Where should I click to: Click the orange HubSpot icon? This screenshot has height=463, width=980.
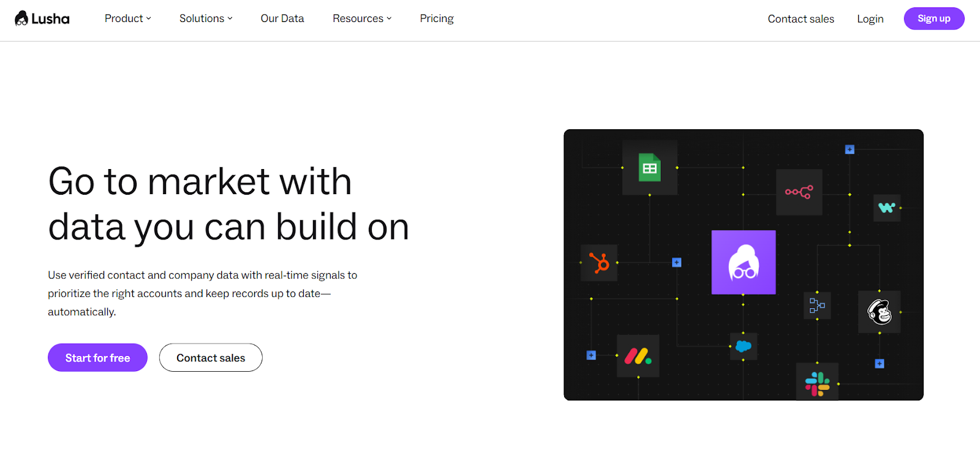(x=599, y=263)
